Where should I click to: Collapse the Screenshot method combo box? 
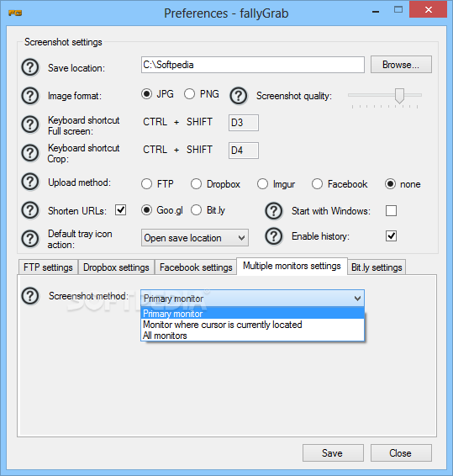252,298
